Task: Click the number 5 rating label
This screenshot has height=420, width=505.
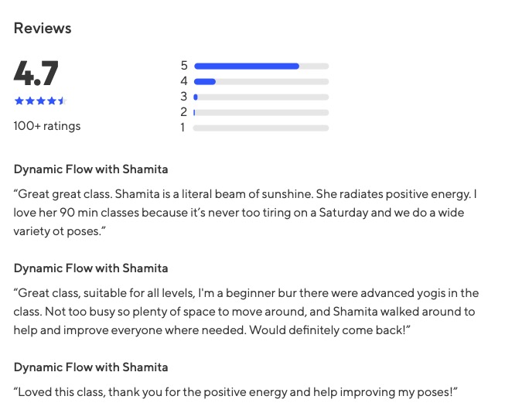Action: click(x=184, y=66)
